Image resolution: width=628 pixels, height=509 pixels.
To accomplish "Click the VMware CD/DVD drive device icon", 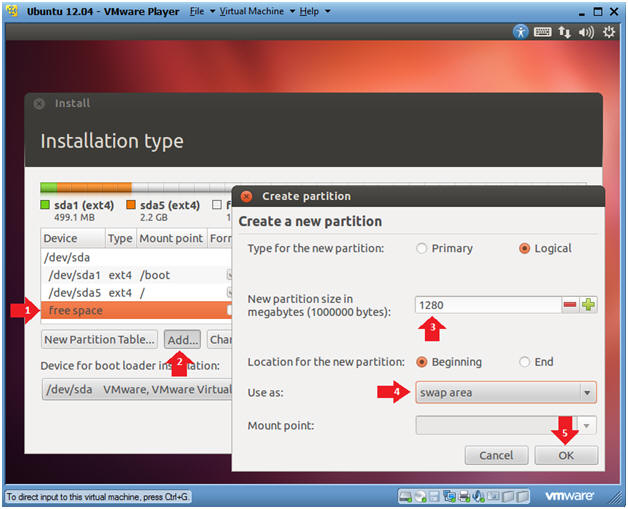I will tap(420, 497).
